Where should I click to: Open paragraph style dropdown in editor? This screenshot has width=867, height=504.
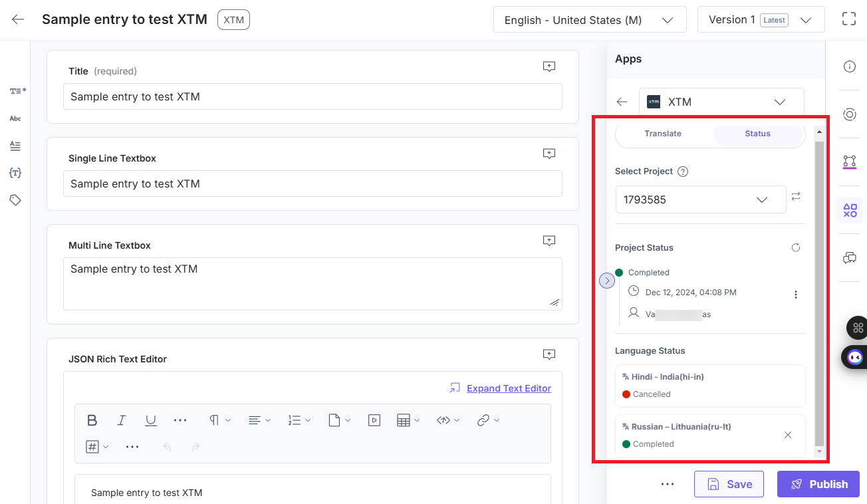pos(220,420)
